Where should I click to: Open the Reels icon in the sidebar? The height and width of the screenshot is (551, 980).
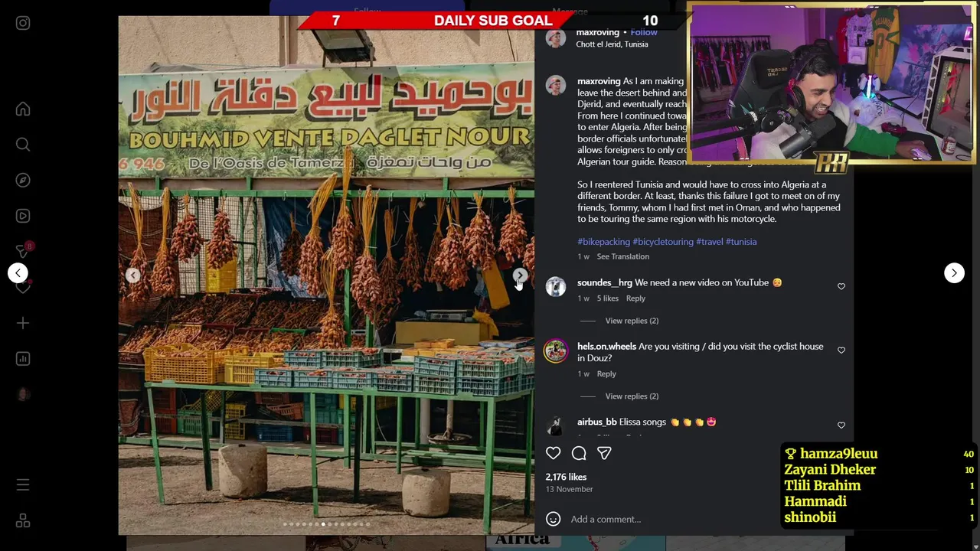(x=23, y=216)
